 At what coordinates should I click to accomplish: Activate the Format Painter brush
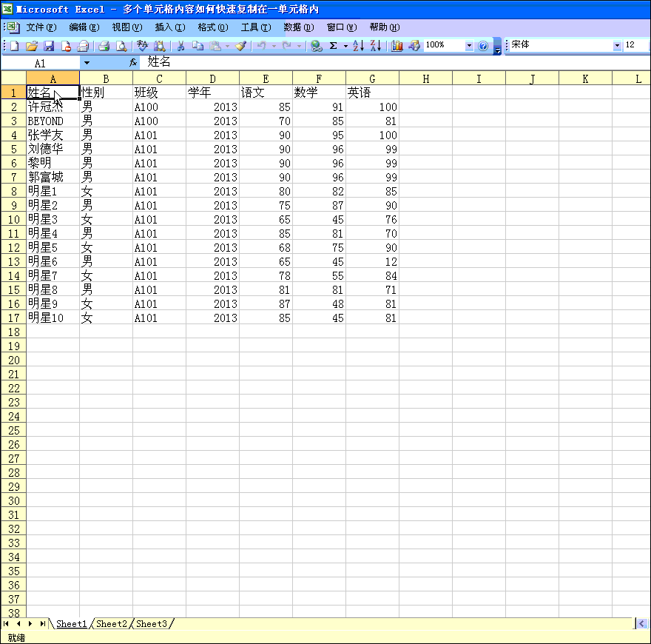coord(240,46)
